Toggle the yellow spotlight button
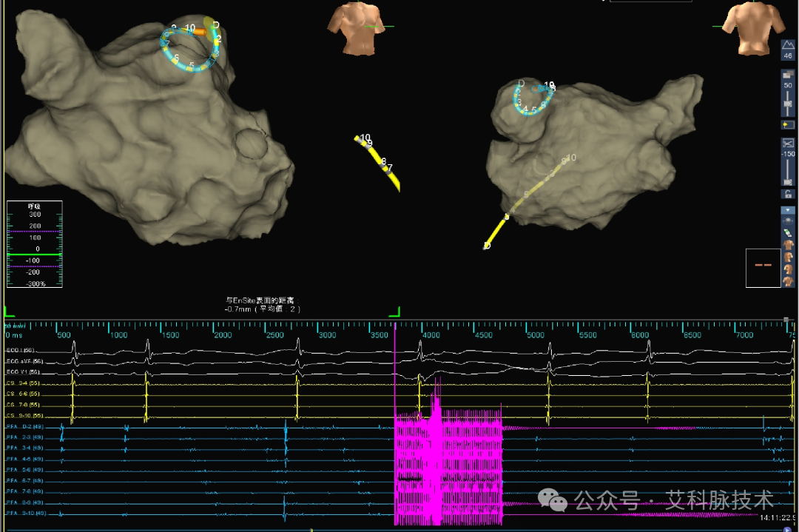This screenshot has height=532, width=799. tap(788, 124)
